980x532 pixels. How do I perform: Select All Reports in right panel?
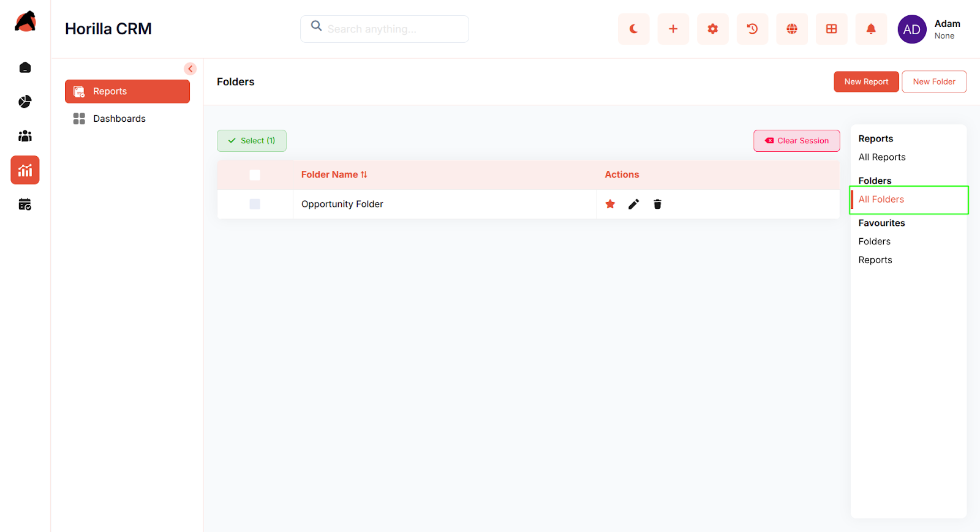tap(881, 157)
